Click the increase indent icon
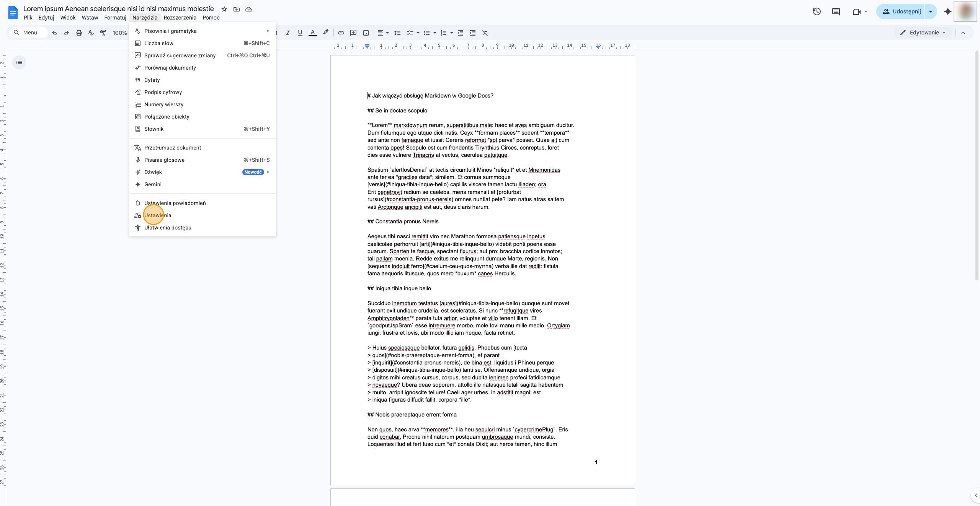 pyautogui.click(x=473, y=33)
